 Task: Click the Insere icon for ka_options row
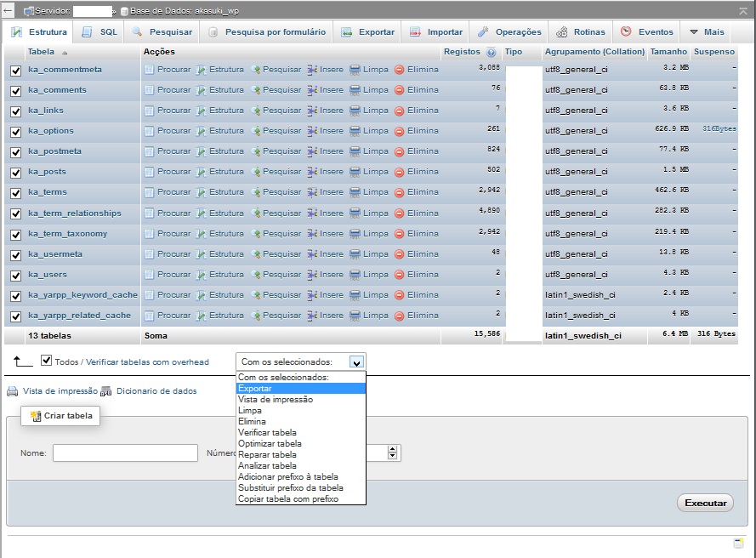point(312,131)
